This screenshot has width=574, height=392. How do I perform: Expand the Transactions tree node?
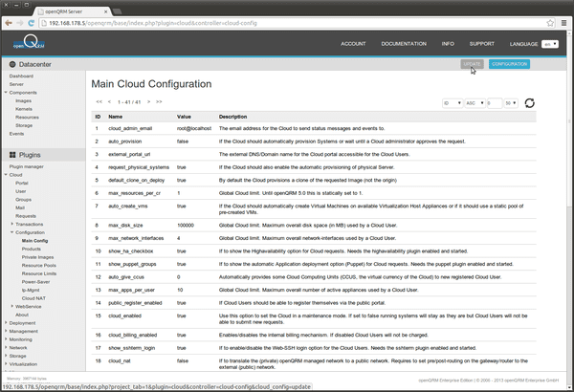coord(12,224)
